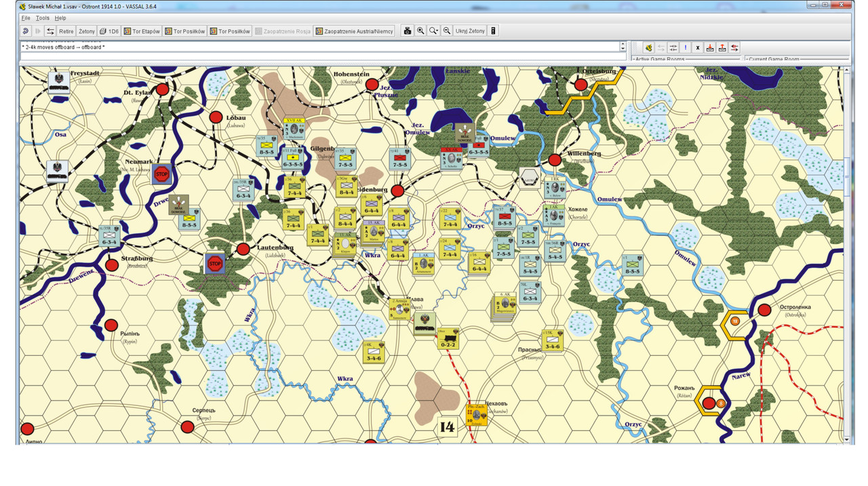Click the step forward through logfile icon
868x486 pixels.
pyautogui.click(x=38, y=31)
